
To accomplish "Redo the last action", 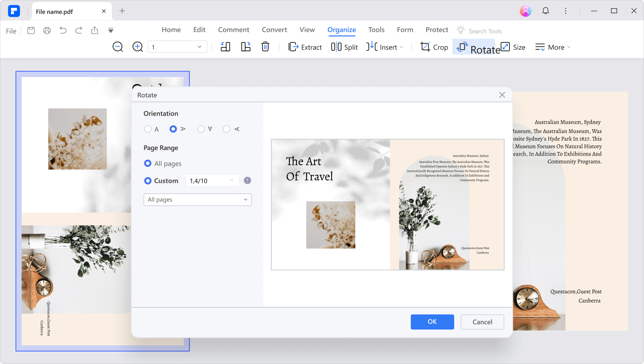I will (x=79, y=30).
